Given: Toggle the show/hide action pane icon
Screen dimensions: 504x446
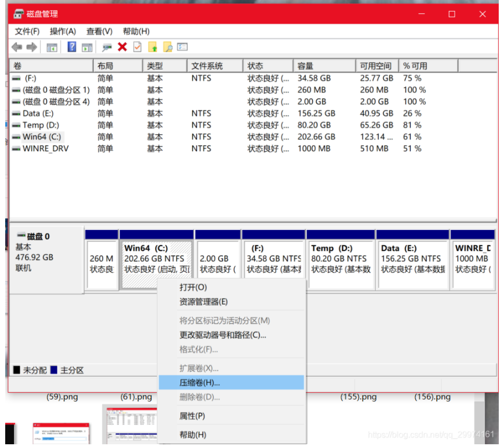Looking at the screenshot, I should pyautogui.click(x=87, y=47).
